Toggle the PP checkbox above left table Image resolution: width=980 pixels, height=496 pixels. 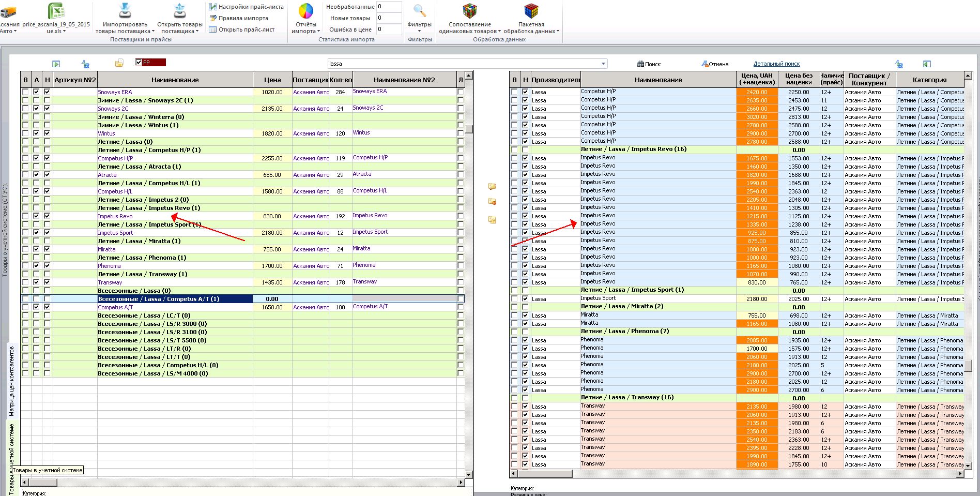139,63
